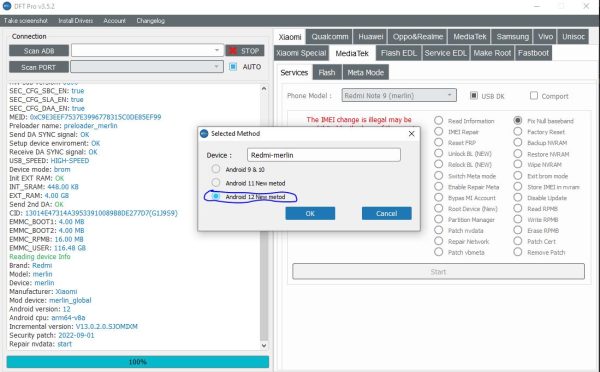
Task: Open Install Drivers menu
Action: coord(76,21)
